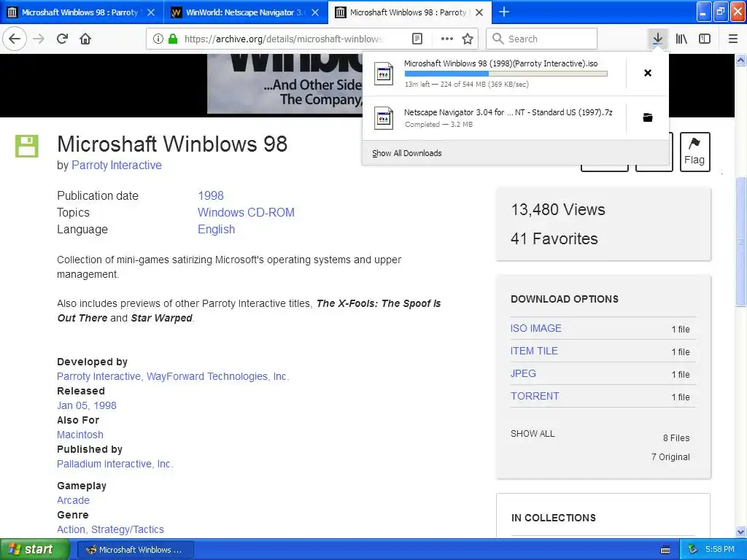
Task: Close the WinWorld Netscape Navigator tab
Action: point(315,12)
